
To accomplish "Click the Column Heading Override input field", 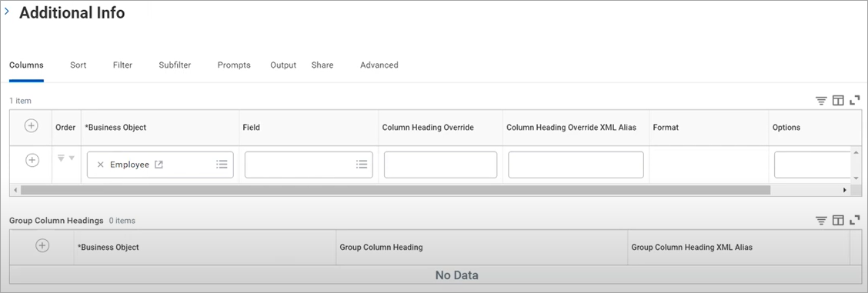I will point(441,165).
